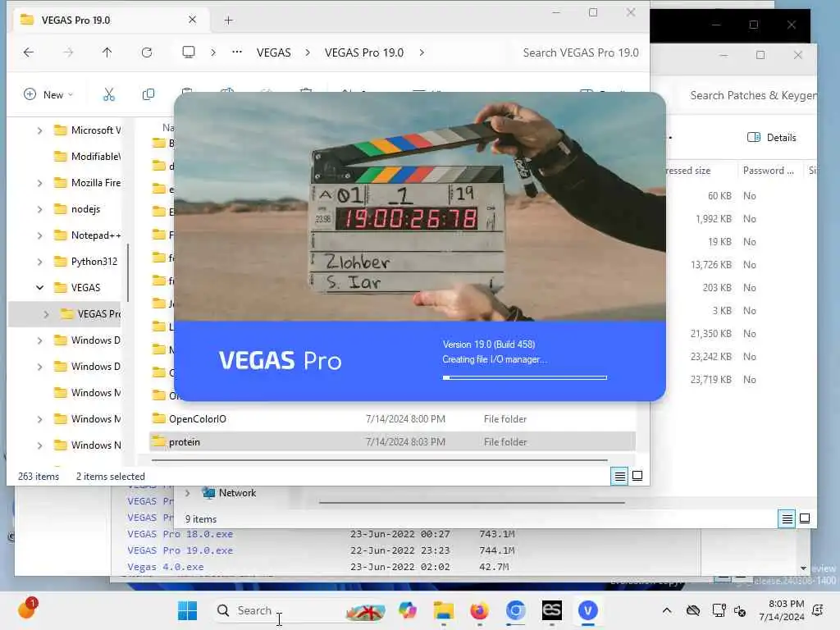
Task: Open the Windows Start menu
Action: pos(188,610)
